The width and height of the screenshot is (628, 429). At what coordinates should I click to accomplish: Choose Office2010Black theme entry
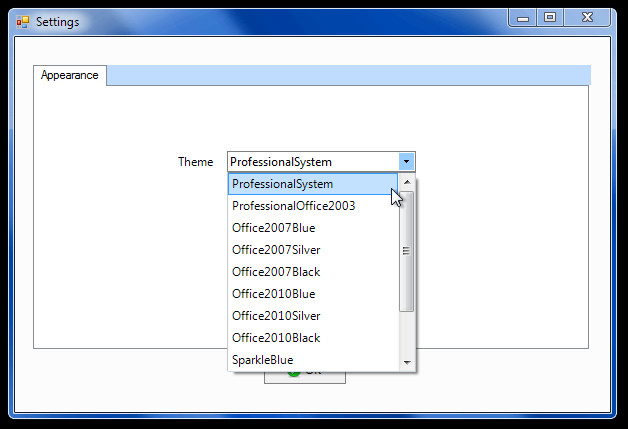point(313,338)
